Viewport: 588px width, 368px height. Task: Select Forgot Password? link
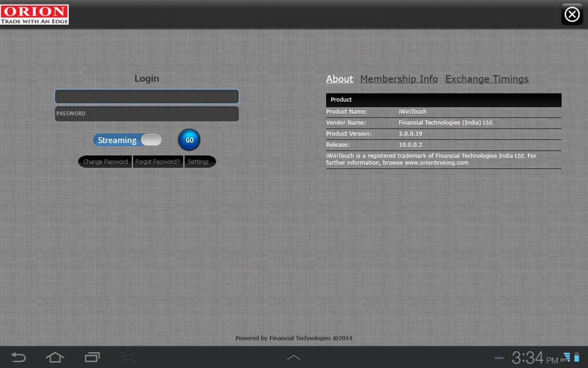coord(158,162)
